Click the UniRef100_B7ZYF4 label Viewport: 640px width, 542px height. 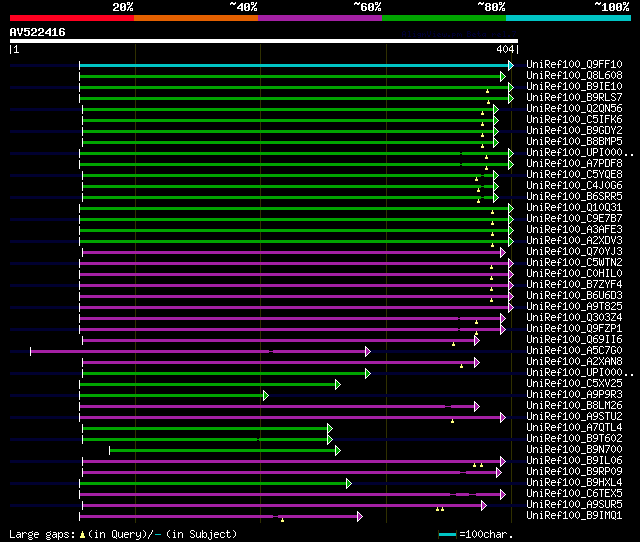574,285
